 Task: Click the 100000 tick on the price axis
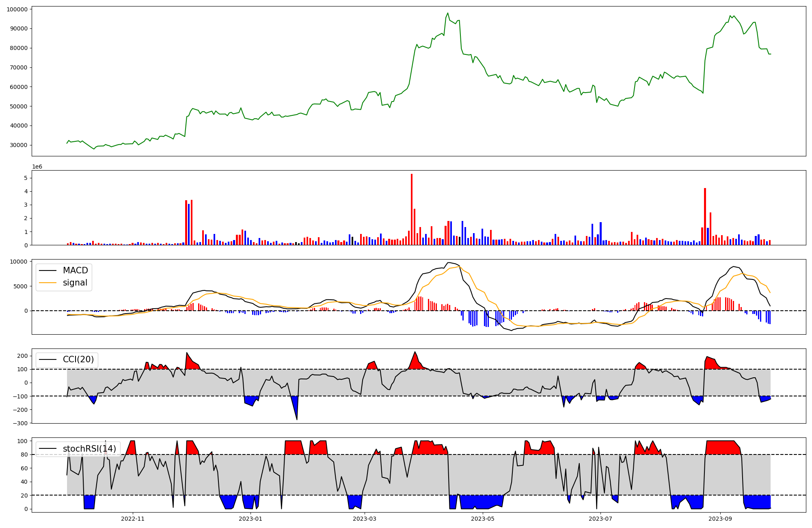17,9
